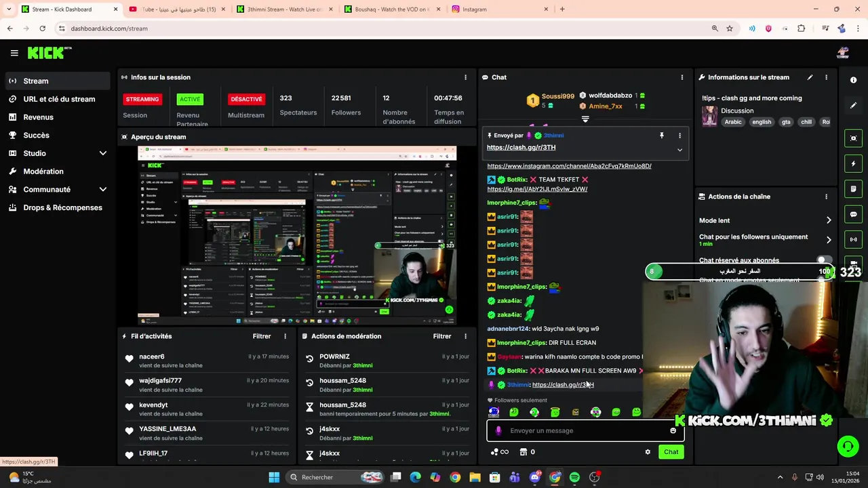Viewport: 868px width, 488px height.
Task: Click the Windows taskbar Rechercher search box
Action: point(334,477)
